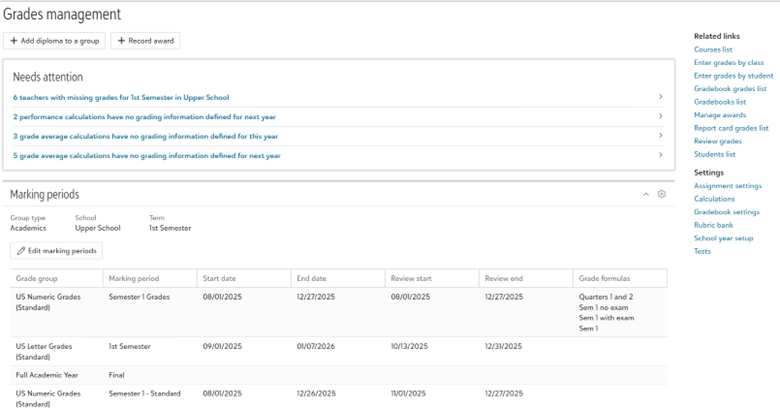Open the Students list link
This screenshot has height=410, width=780.
(715, 154)
